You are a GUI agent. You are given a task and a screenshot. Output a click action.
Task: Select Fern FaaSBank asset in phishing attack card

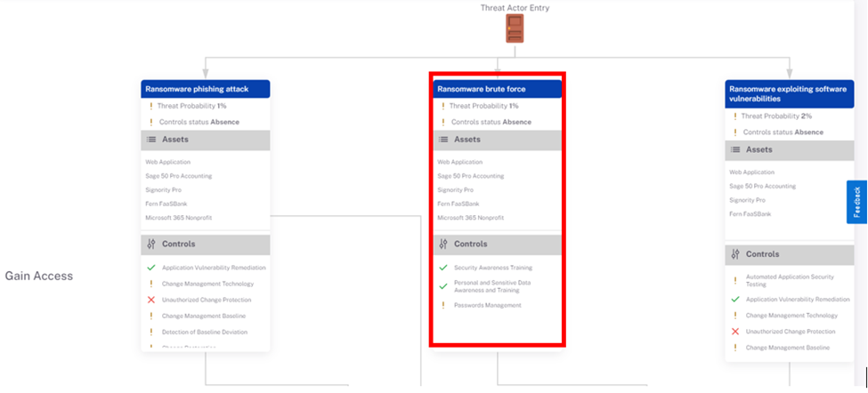[x=166, y=204]
